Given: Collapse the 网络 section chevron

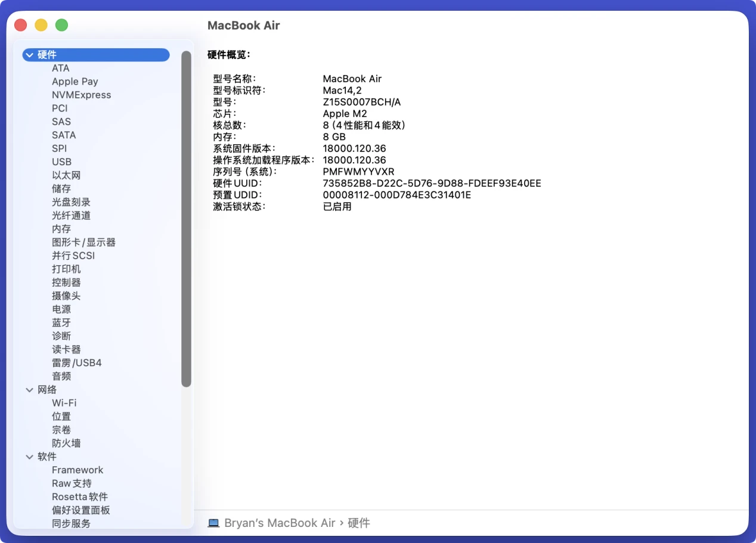Looking at the screenshot, I should [29, 390].
